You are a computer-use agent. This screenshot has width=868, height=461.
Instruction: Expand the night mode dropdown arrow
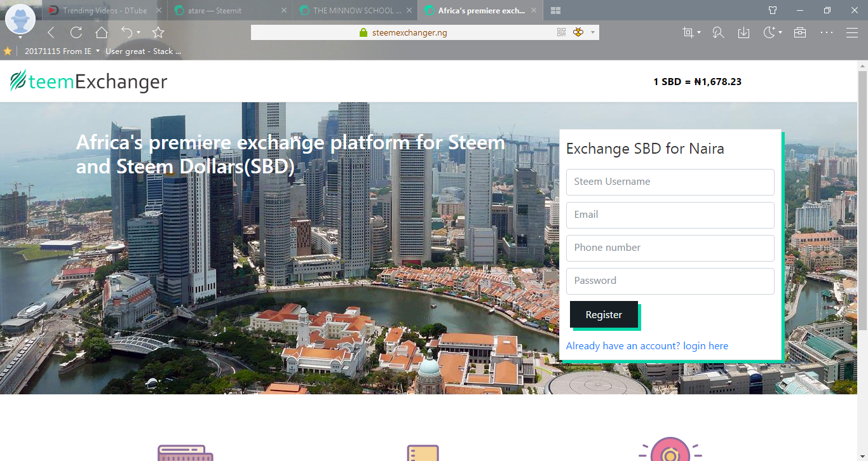780,33
